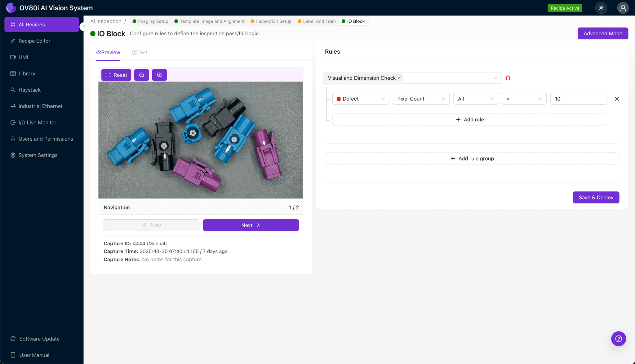Click the threshold value field containing 10

tap(578, 99)
